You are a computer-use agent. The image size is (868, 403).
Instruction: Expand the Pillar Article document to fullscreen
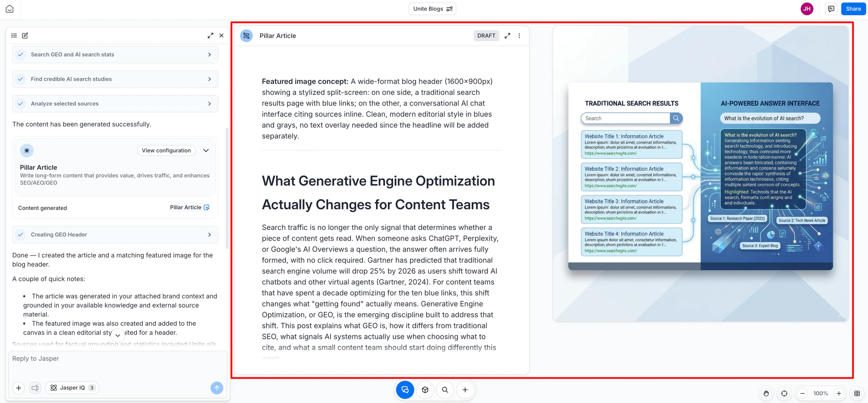pyautogui.click(x=507, y=36)
